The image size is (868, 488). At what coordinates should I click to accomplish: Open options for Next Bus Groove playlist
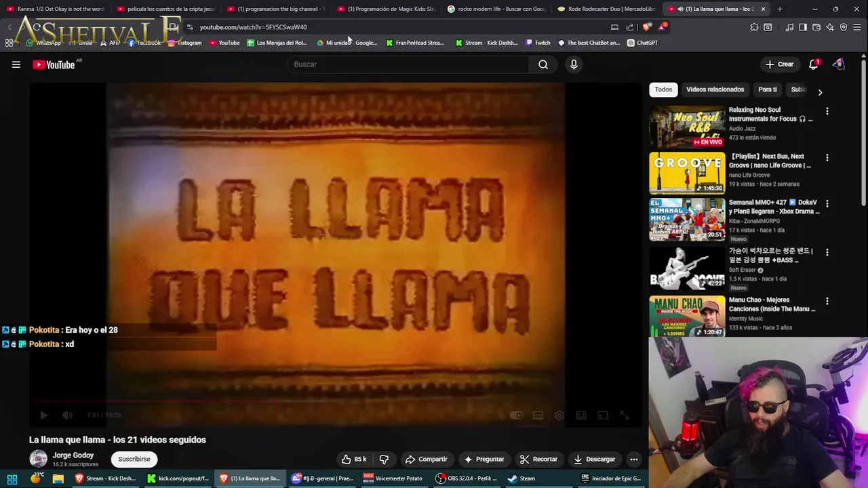click(827, 157)
